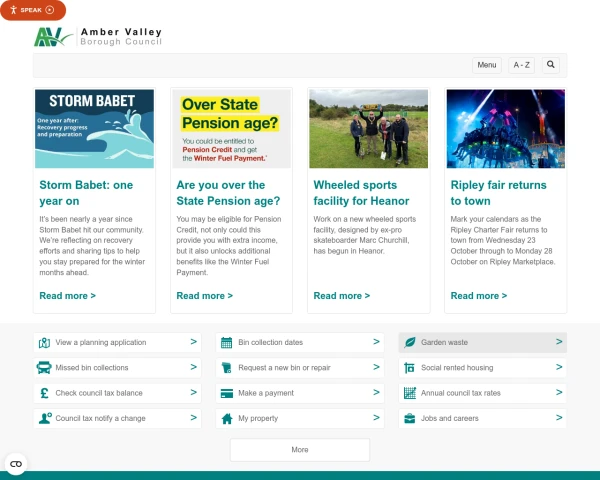Click the My property house icon
This screenshot has width=600, height=480.
(227, 418)
